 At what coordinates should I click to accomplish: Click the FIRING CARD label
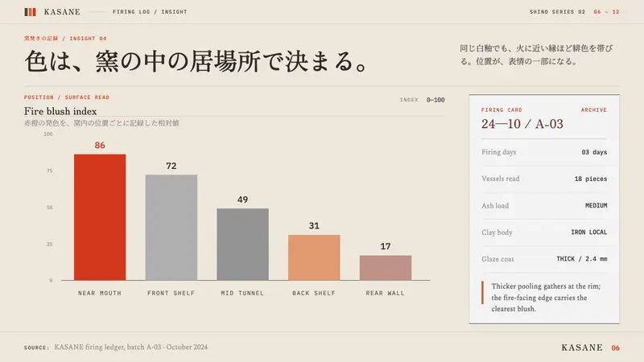[502, 110]
